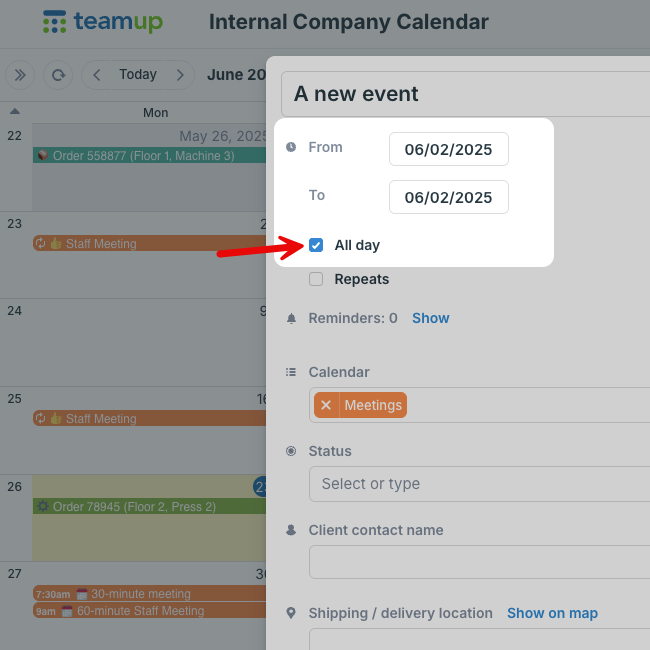Collapse the week rows with up triangle
Image resolution: width=650 pixels, height=650 pixels.
(x=15, y=111)
